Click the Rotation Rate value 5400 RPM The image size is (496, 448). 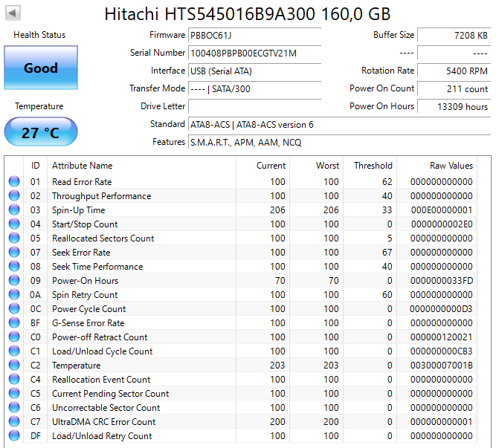click(454, 71)
